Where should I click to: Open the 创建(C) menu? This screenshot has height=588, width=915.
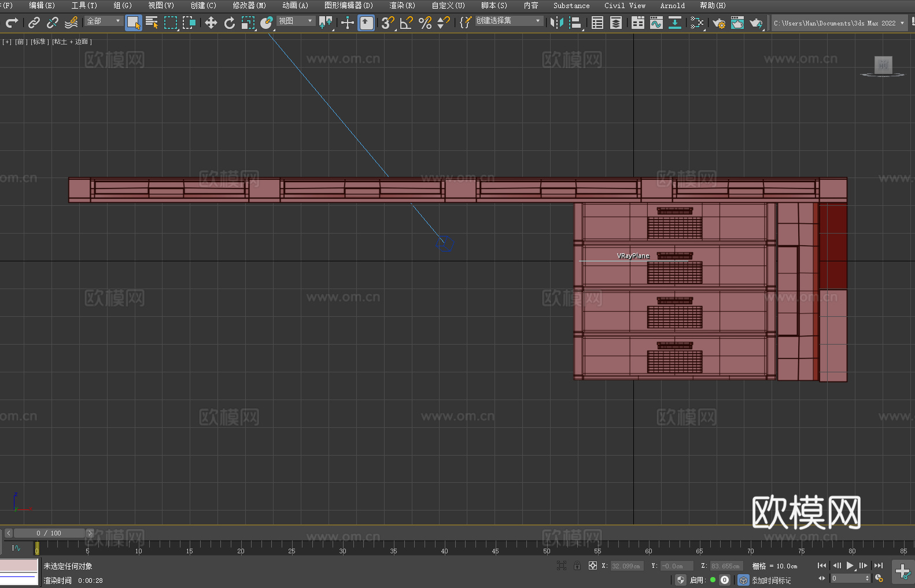tap(203, 5)
